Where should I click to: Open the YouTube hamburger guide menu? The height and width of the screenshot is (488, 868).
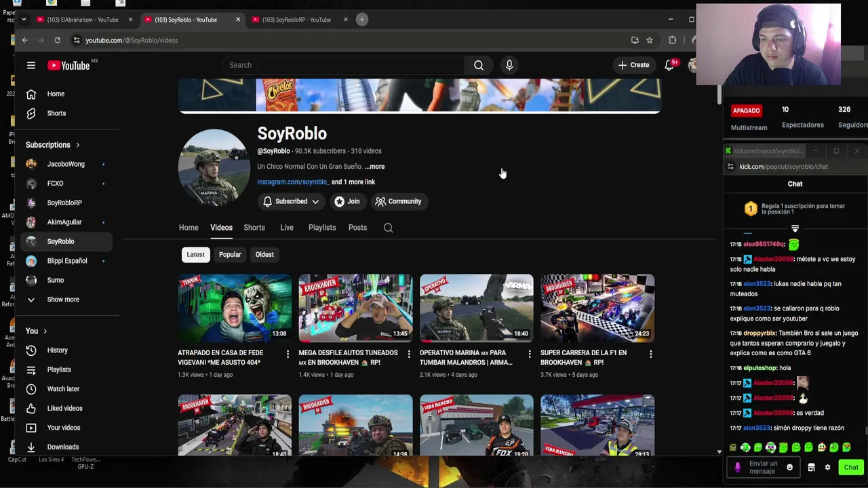pyautogui.click(x=31, y=65)
